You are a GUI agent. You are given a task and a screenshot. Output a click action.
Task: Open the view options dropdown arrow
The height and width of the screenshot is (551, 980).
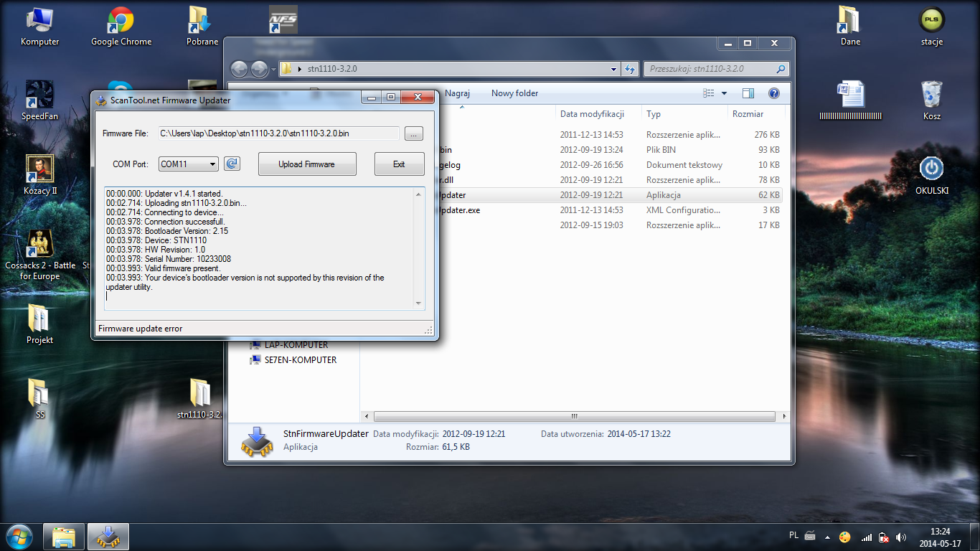click(x=724, y=93)
